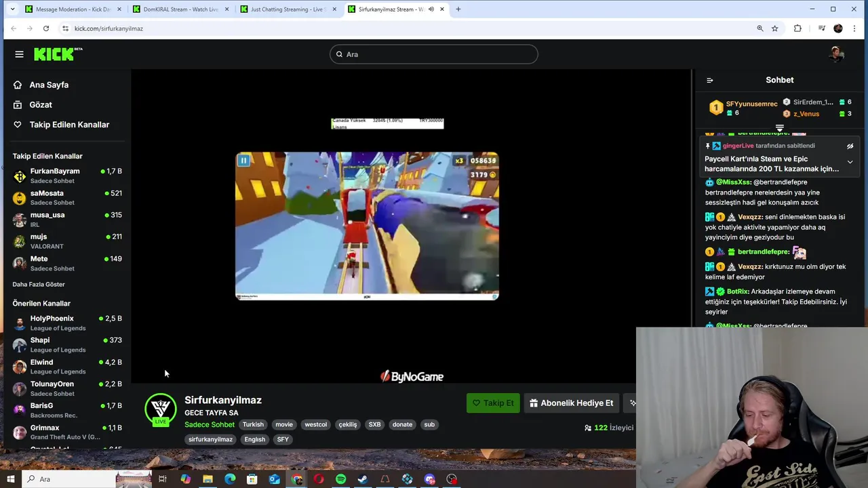Open Mete channel
This screenshot has height=488, width=868.
66,263
